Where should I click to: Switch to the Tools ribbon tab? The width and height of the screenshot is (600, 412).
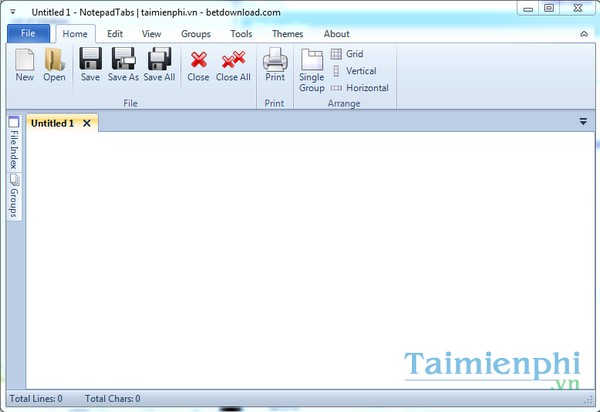[241, 34]
